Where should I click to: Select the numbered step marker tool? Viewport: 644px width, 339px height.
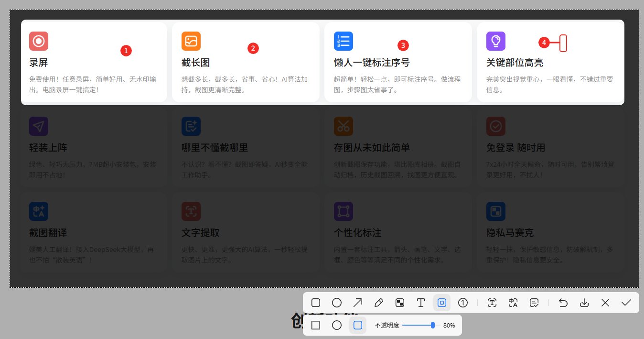click(463, 303)
